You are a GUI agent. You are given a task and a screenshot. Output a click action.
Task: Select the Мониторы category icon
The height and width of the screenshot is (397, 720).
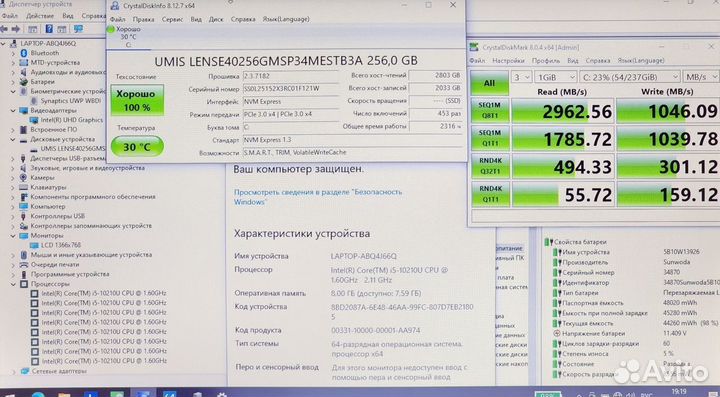pos(24,235)
